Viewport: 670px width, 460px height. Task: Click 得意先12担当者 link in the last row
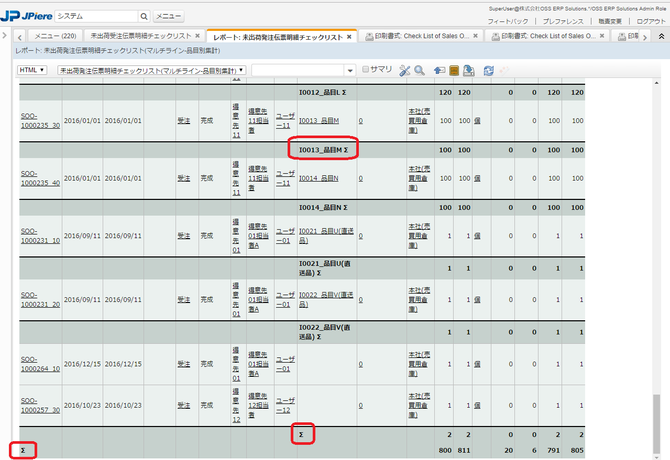tap(258, 405)
